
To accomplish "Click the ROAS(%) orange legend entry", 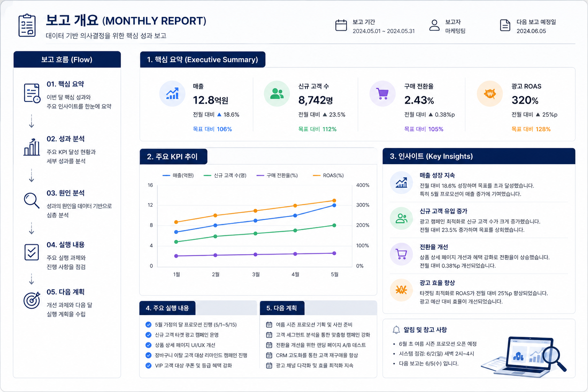I will coord(328,175).
